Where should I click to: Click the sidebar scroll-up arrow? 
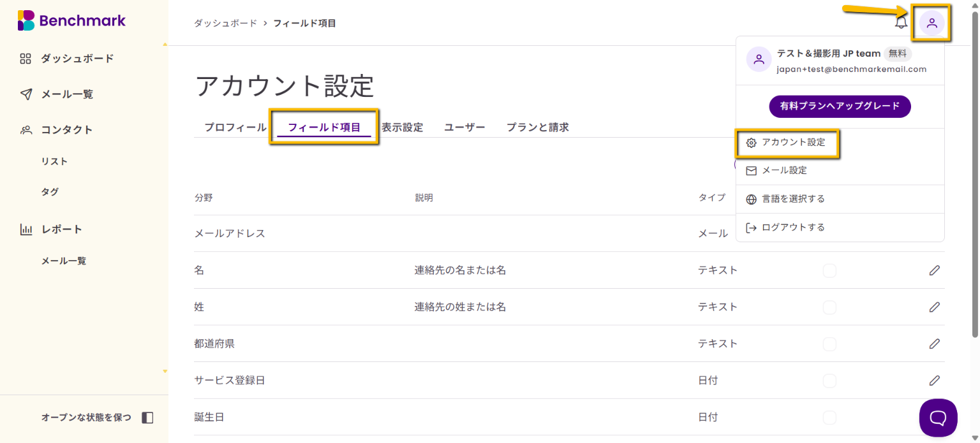coord(165,45)
